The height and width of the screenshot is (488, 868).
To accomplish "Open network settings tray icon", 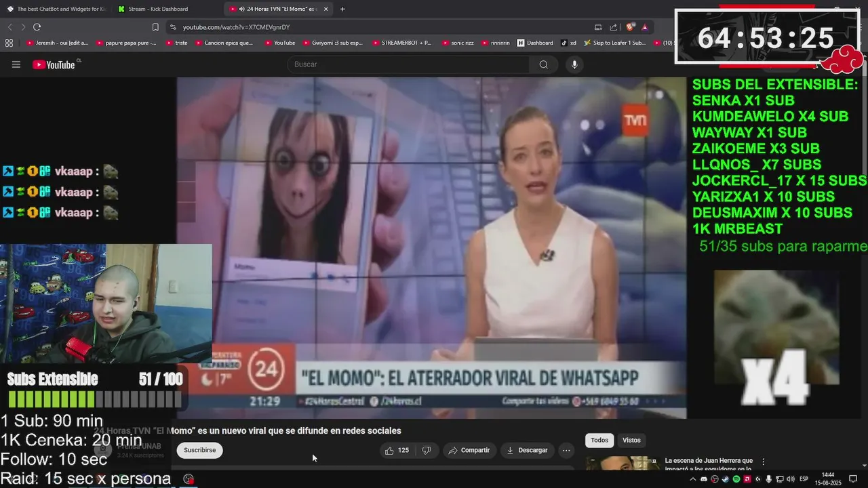I will tap(779, 479).
